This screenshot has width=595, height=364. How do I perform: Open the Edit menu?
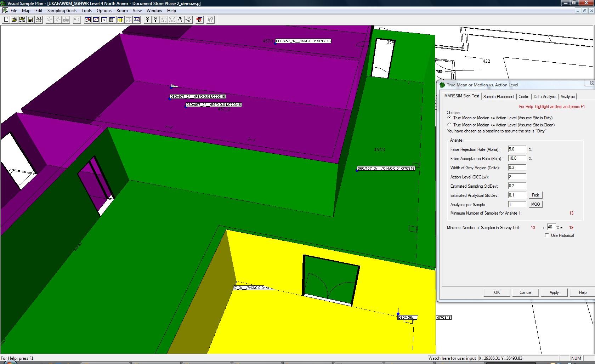[39, 11]
